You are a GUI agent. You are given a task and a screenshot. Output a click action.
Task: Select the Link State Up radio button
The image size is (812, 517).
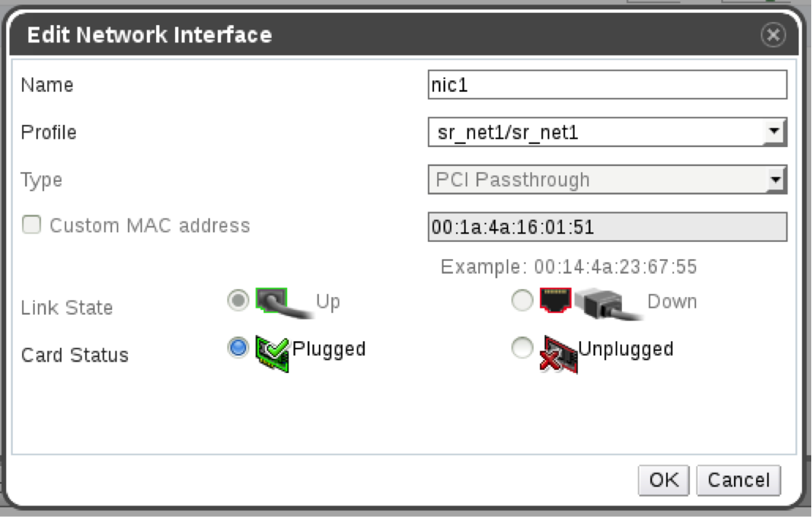pyautogui.click(x=239, y=301)
